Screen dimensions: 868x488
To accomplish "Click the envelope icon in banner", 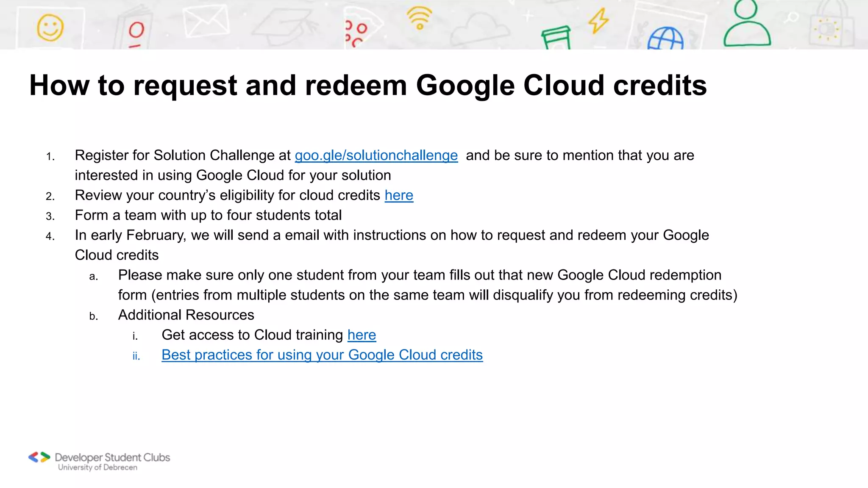I will click(x=206, y=21).
